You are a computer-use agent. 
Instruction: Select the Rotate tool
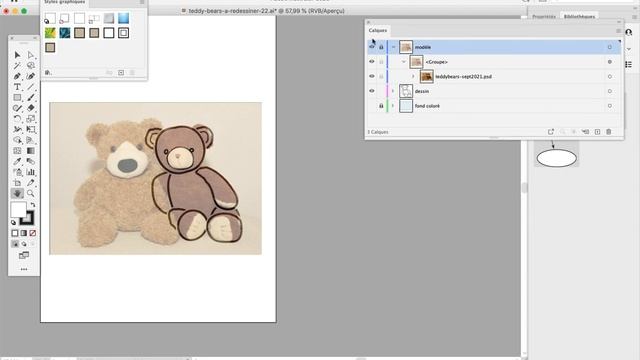(17, 119)
